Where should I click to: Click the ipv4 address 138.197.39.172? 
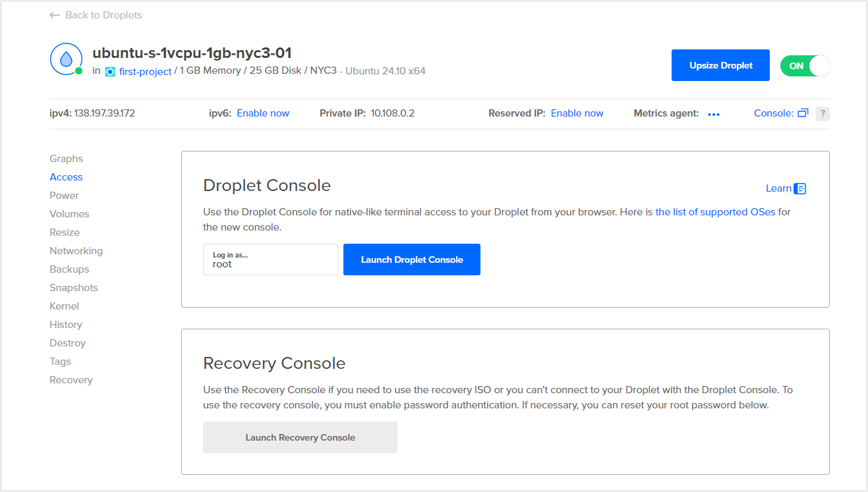click(104, 113)
